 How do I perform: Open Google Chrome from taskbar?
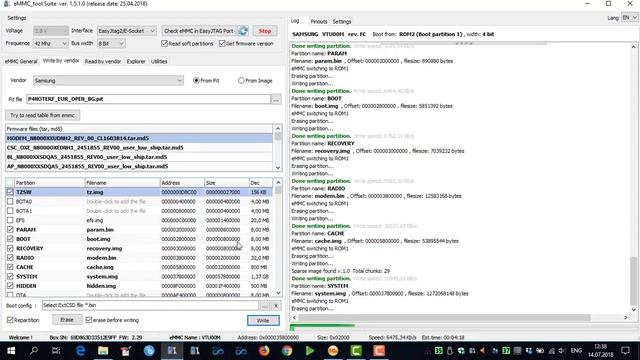(287, 351)
